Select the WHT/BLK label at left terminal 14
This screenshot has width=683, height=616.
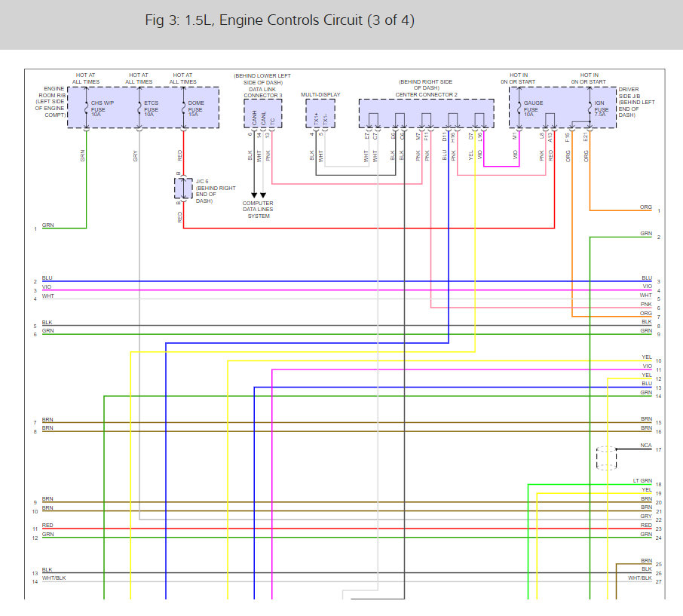54,578
